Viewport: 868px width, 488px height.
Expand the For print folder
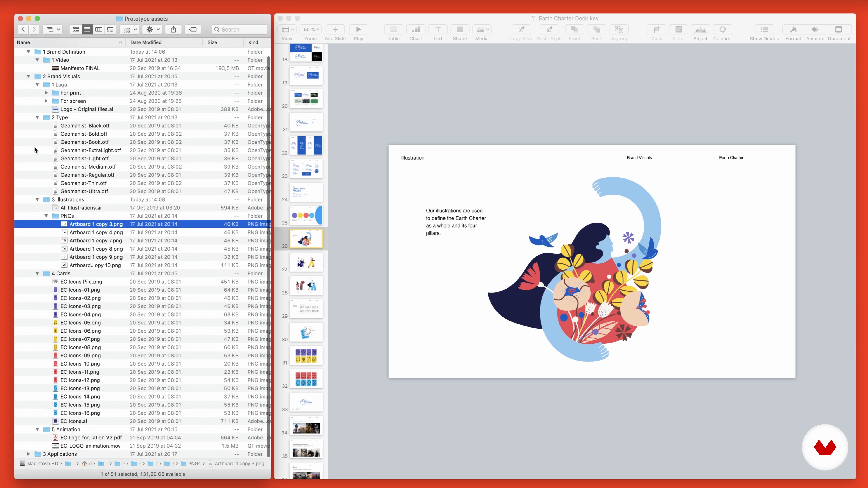(x=46, y=93)
